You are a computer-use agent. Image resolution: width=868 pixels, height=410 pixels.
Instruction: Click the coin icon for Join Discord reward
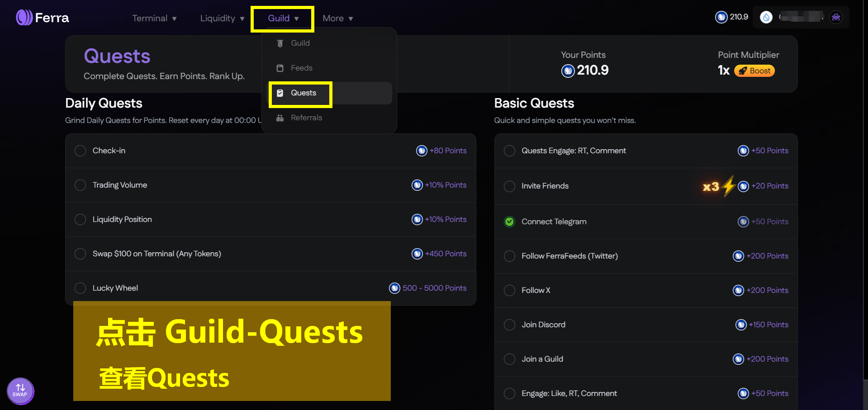741,325
